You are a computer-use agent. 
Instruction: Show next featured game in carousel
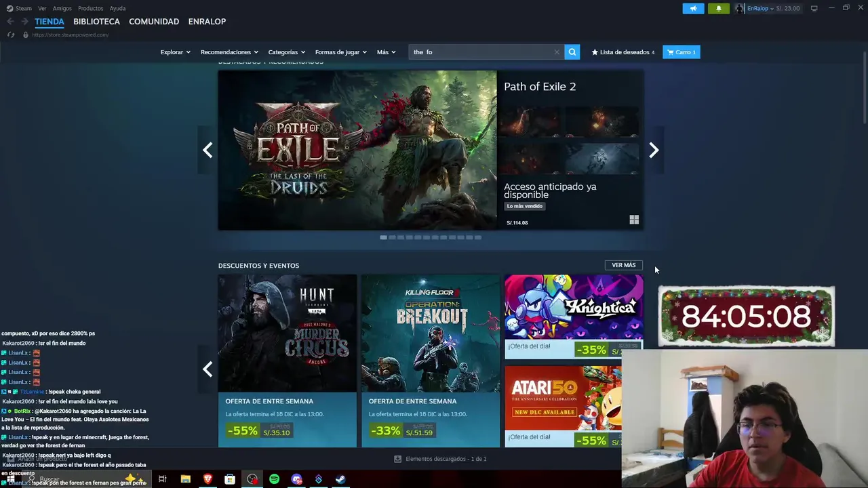coord(654,150)
